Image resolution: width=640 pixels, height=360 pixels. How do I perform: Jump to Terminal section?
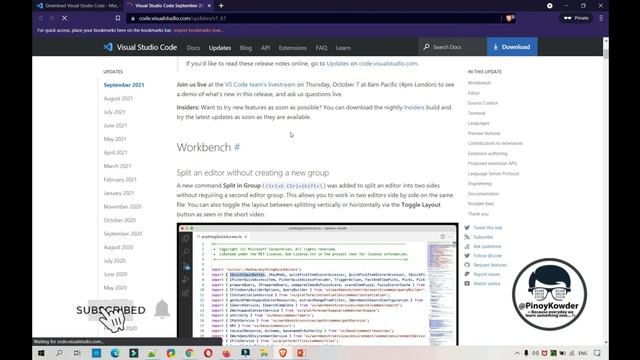pyautogui.click(x=476, y=113)
